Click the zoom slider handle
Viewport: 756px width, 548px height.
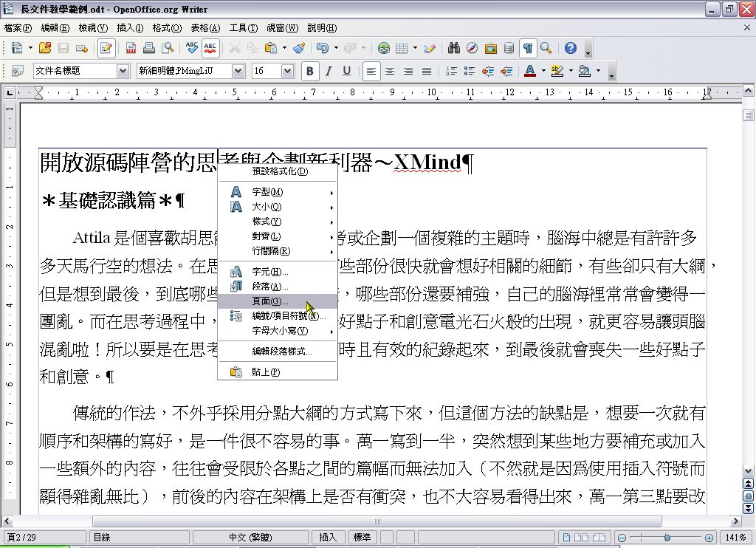(667, 538)
